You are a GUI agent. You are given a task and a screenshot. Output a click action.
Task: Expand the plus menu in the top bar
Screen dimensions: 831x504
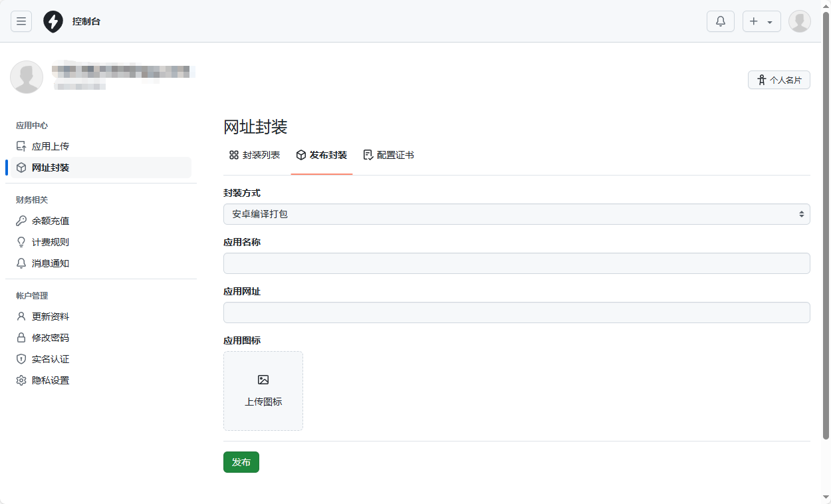[x=761, y=21]
